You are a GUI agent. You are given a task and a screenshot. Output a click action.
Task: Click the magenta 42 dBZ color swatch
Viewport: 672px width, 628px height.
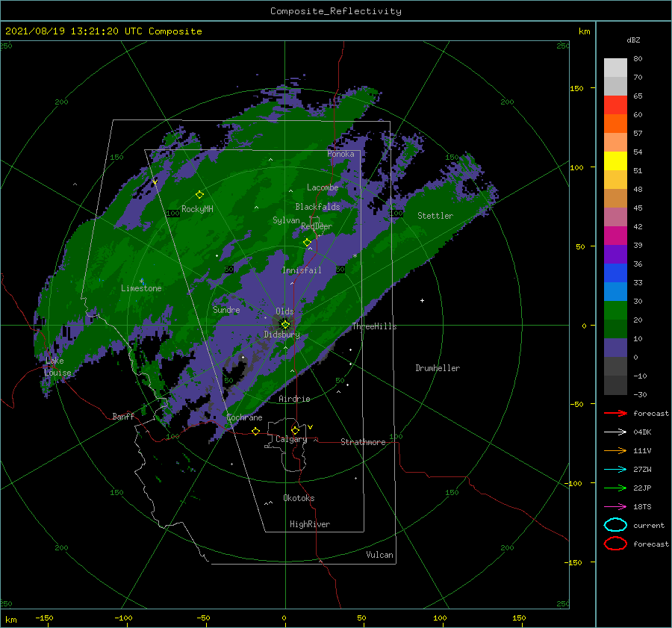click(x=615, y=236)
